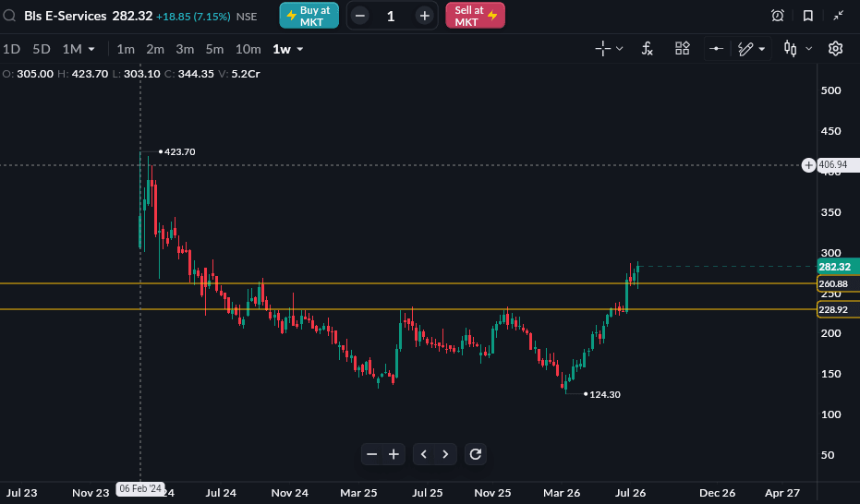Screen dimensions: 860x504
Task: Switch to 1D range
Action: [11, 49]
